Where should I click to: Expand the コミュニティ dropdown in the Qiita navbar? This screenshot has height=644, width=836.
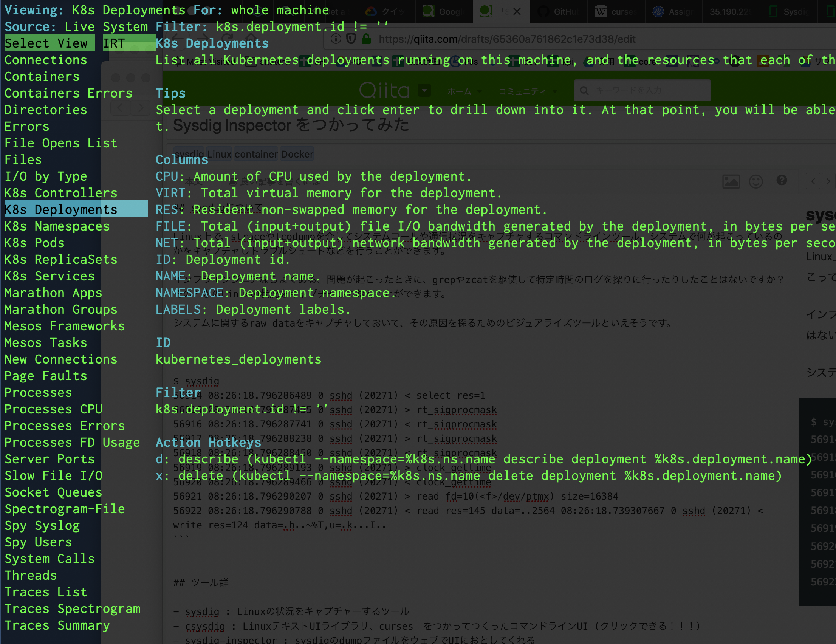tap(527, 91)
